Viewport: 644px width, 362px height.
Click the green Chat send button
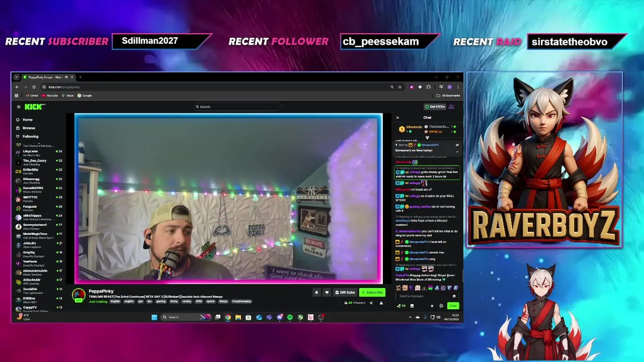[x=453, y=306]
